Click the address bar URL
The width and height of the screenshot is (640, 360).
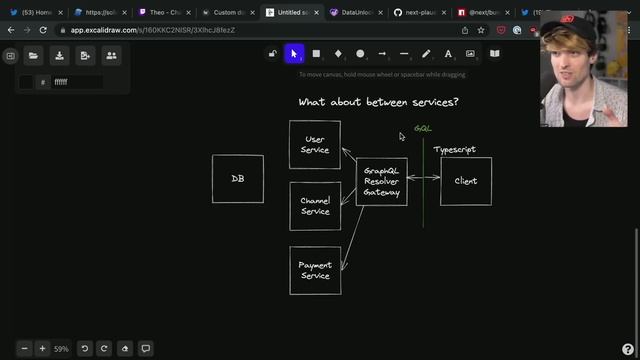(x=153, y=30)
